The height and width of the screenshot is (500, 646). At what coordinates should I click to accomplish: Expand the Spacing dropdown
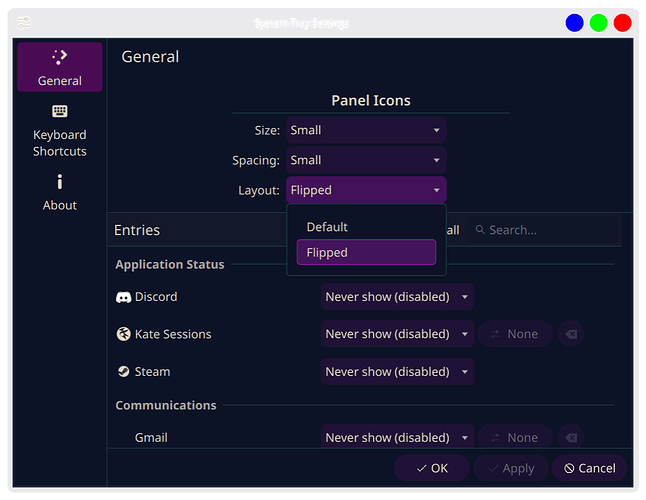366,160
